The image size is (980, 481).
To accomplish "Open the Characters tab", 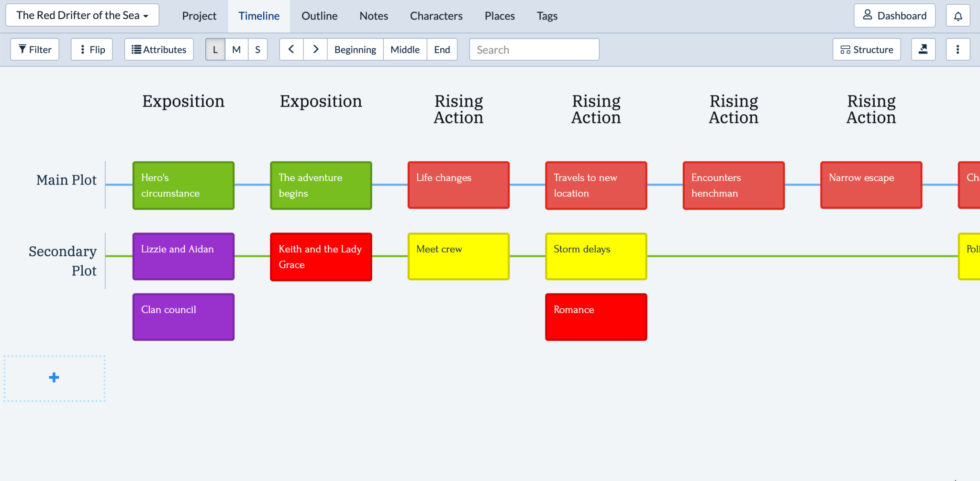I will pos(436,16).
